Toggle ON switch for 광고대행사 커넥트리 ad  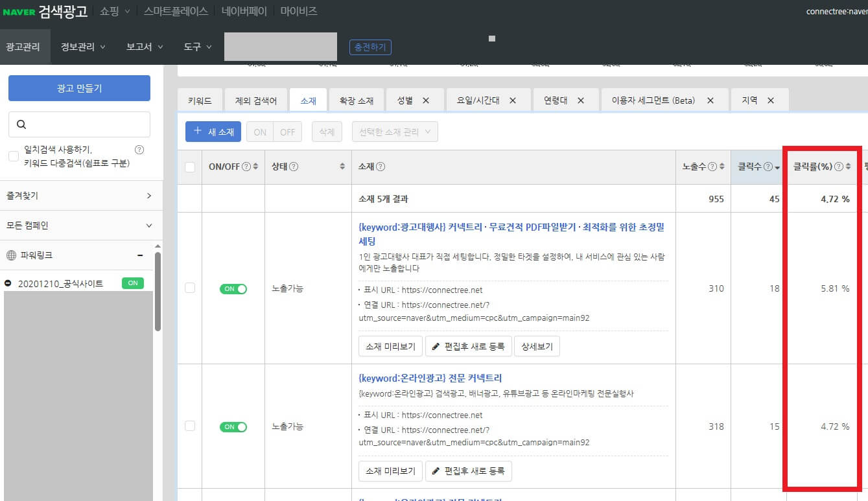point(233,289)
